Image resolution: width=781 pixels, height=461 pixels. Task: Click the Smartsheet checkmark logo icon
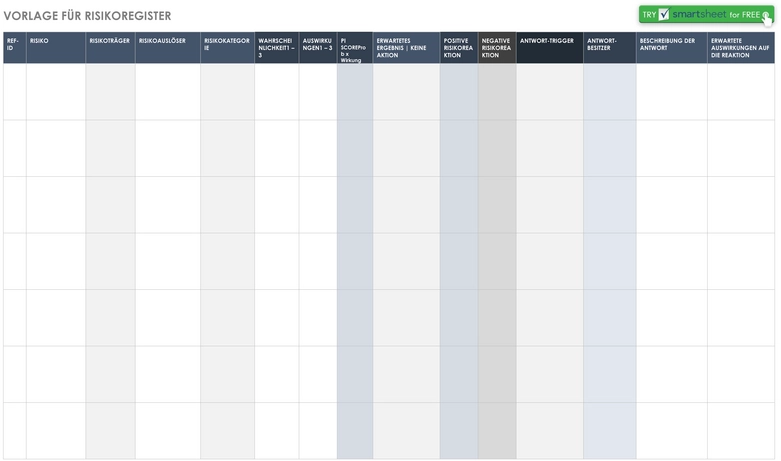pos(664,14)
